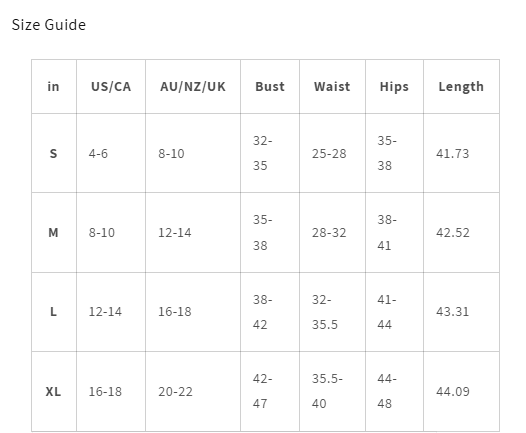Select the 38-41 hips cell

pos(387,232)
